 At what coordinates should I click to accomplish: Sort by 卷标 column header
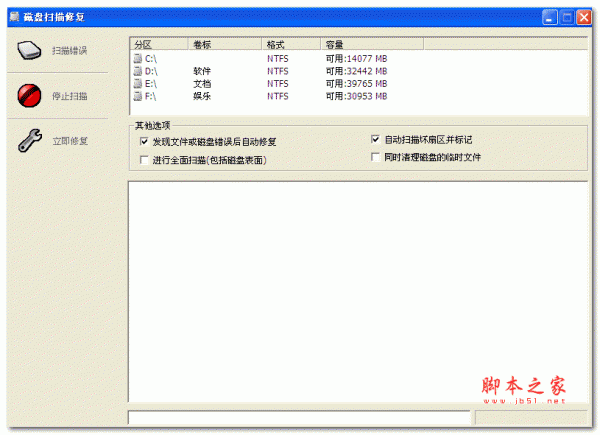tap(225, 44)
